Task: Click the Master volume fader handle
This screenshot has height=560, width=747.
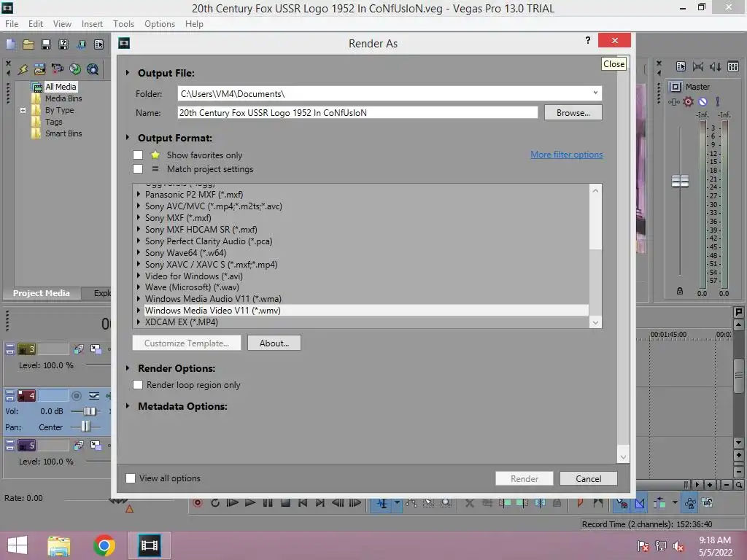Action: point(680,181)
